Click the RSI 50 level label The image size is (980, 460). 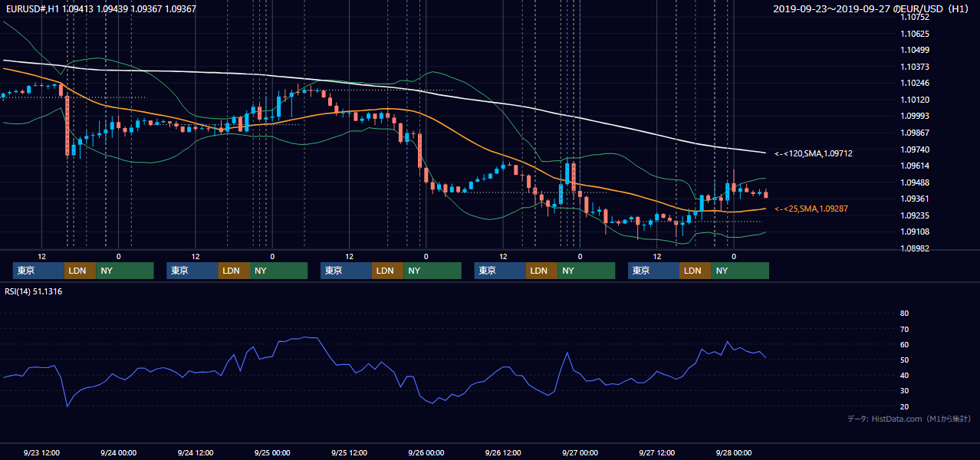904,360
